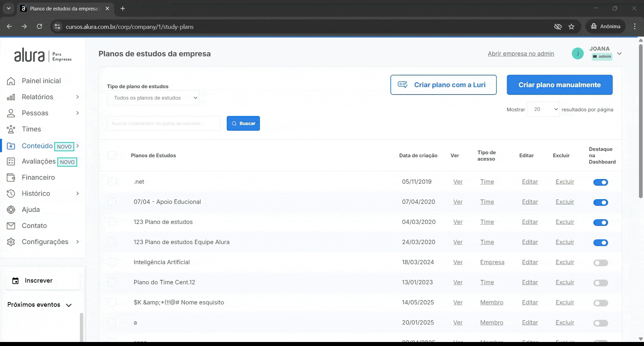This screenshot has height=346, width=644.
Task: Click the Avaliações checklist icon
Action: [x=11, y=162]
